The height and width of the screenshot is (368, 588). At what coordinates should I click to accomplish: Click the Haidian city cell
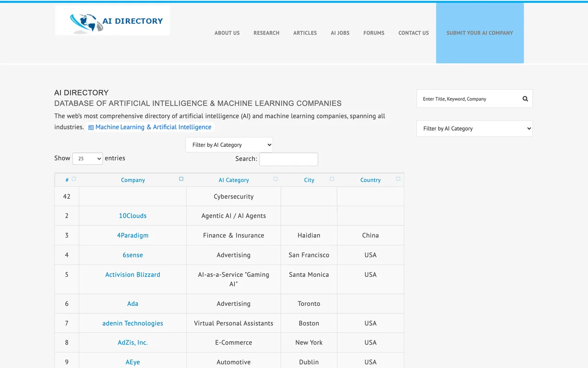(x=309, y=235)
